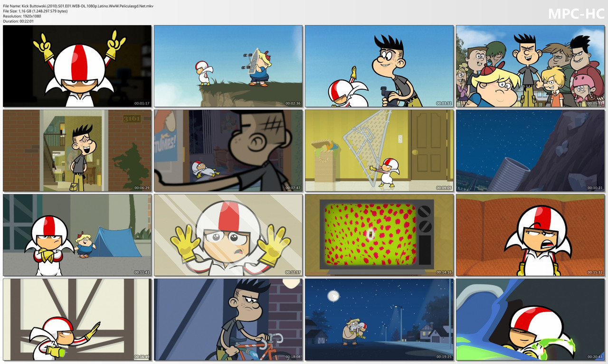608x364 pixels.
Task: Open the thumbnail stamped 00:09:05
Action: point(379,151)
